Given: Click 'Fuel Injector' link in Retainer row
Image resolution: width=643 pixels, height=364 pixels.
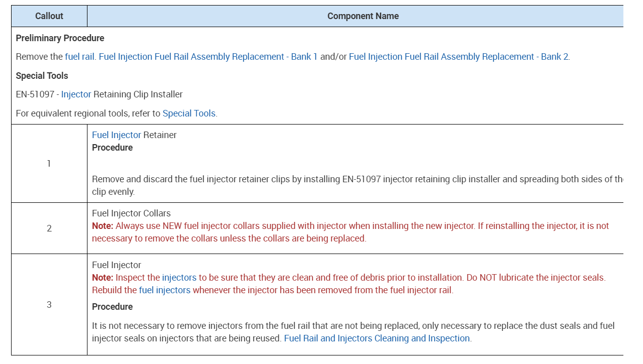Looking at the screenshot, I should point(117,135).
